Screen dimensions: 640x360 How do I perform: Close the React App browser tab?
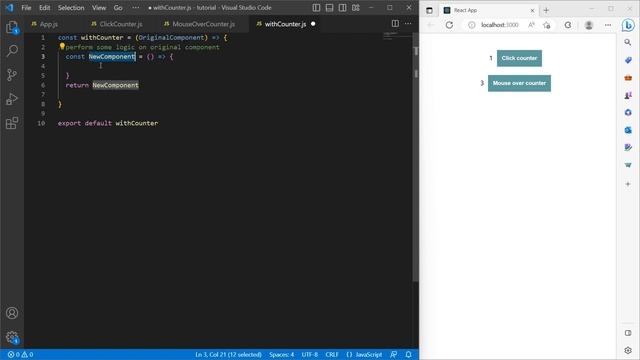(532, 10)
